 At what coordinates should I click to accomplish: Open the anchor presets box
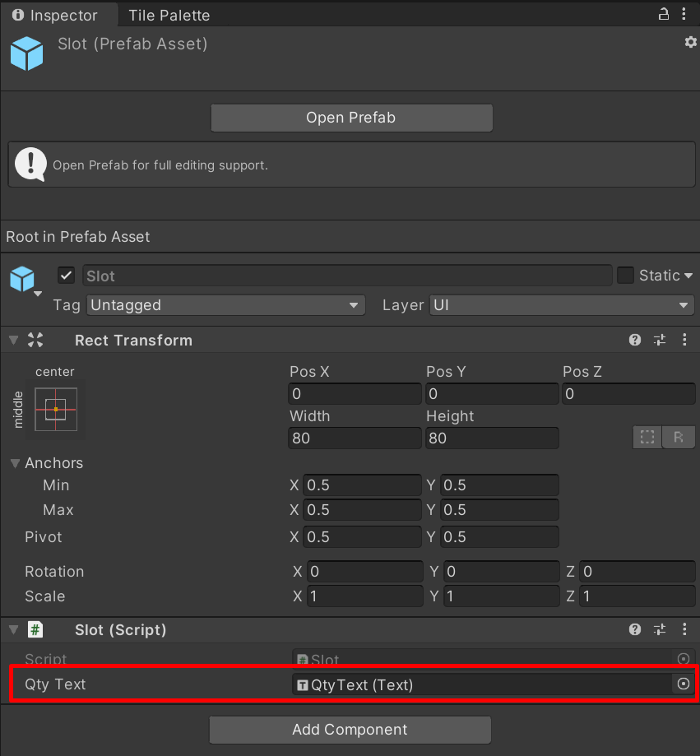coord(56,410)
